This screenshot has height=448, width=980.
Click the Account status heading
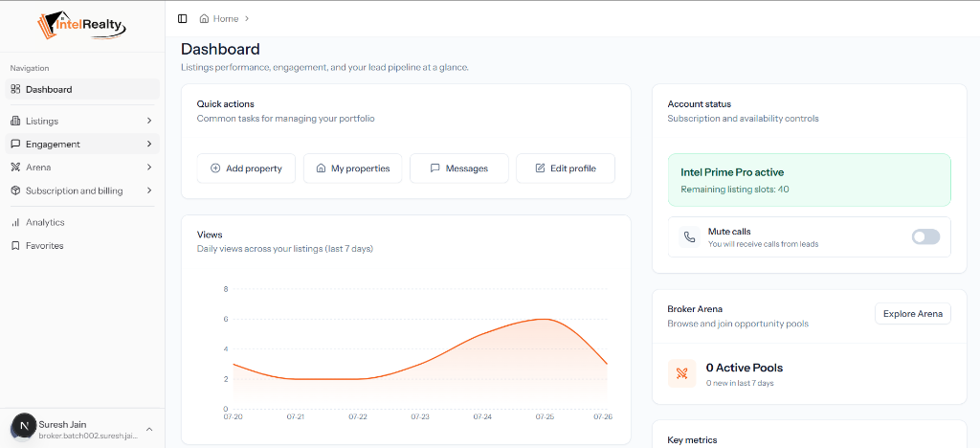699,104
